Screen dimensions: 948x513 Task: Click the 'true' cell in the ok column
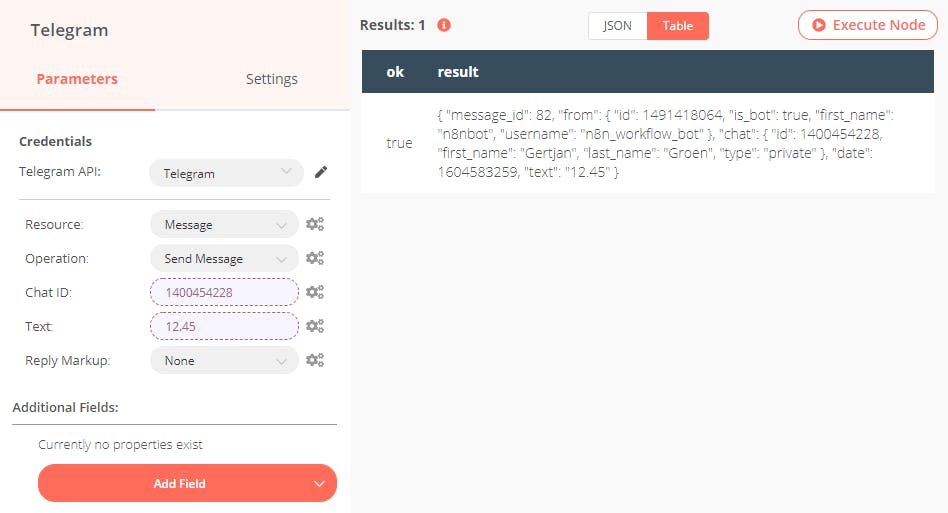coord(399,143)
